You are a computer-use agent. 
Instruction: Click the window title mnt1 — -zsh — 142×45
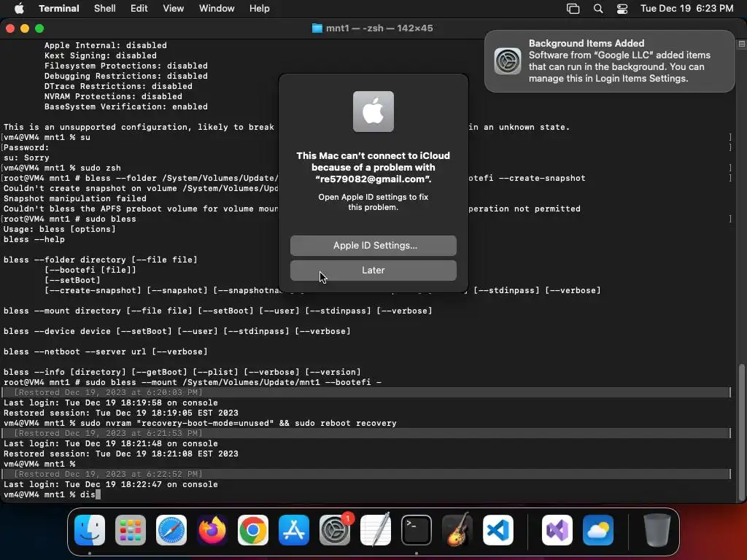point(379,28)
